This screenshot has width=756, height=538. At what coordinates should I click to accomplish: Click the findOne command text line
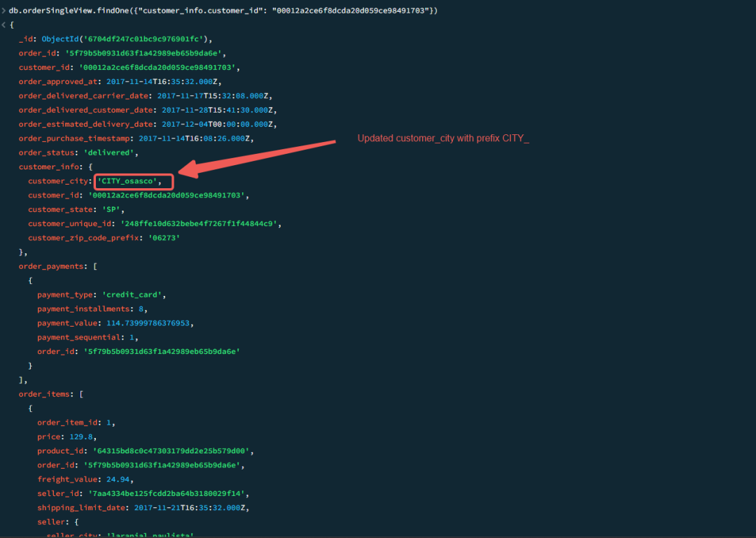point(223,10)
